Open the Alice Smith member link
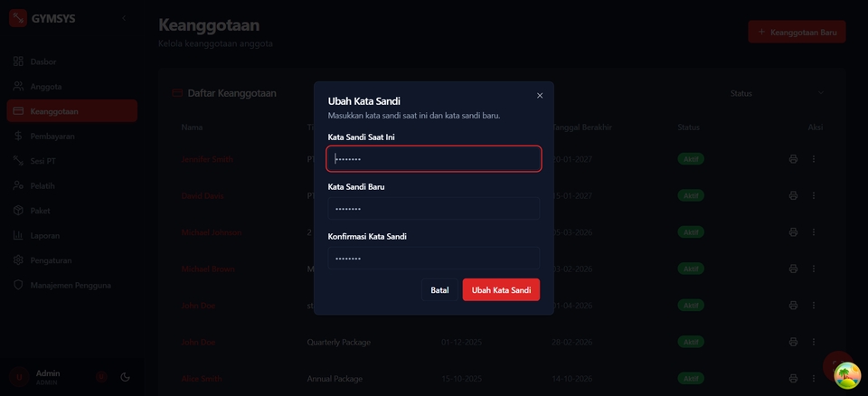The height and width of the screenshot is (396, 868). (x=201, y=379)
